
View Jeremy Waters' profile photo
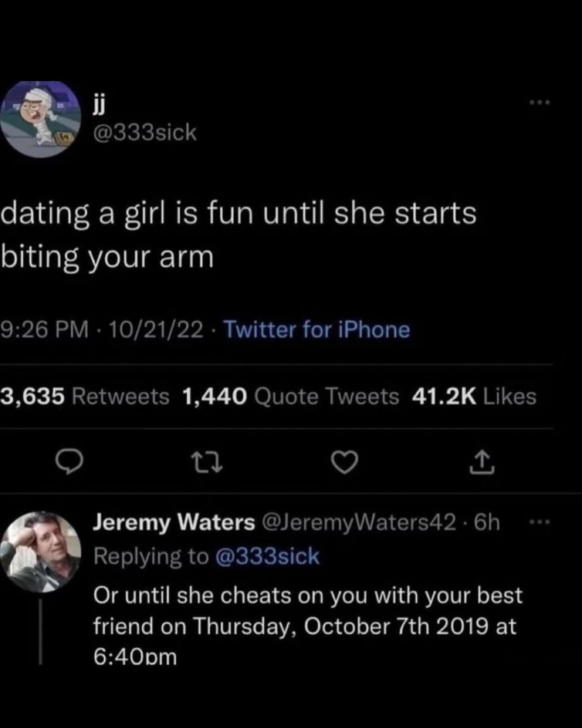point(40,551)
